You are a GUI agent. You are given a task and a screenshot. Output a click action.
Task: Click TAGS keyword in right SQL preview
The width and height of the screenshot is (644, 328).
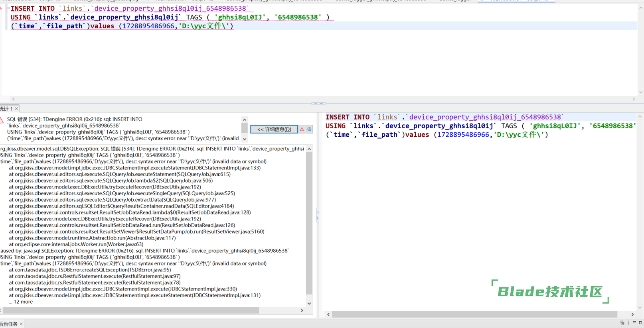509,126
